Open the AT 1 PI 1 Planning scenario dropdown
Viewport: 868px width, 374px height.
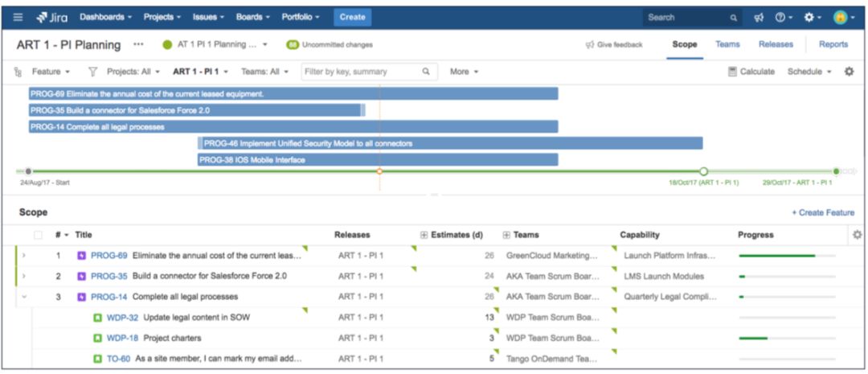point(216,44)
